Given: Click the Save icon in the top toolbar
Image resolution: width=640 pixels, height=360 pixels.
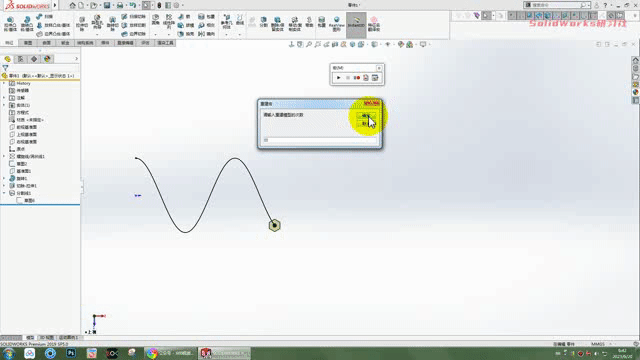Looking at the screenshot, I should pos(107,5).
